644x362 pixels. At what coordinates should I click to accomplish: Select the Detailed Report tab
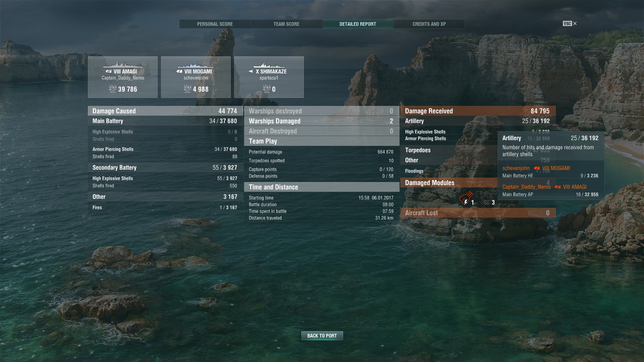[x=358, y=24]
